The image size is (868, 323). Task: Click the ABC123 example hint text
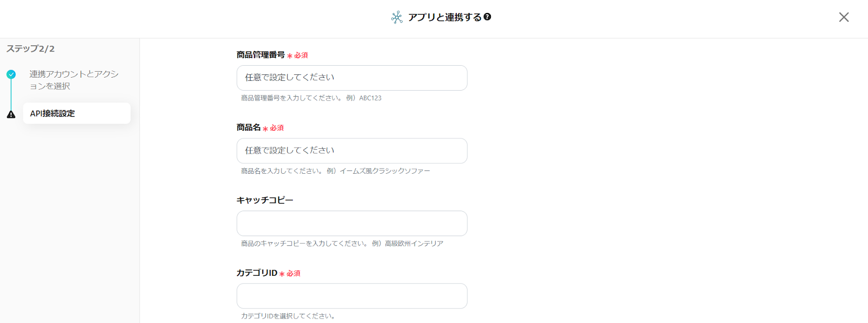point(370,98)
